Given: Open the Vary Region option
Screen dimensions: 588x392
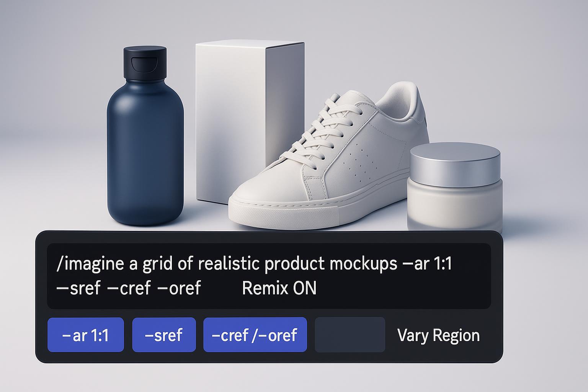Looking at the screenshot, I should (x=439, y=335).
